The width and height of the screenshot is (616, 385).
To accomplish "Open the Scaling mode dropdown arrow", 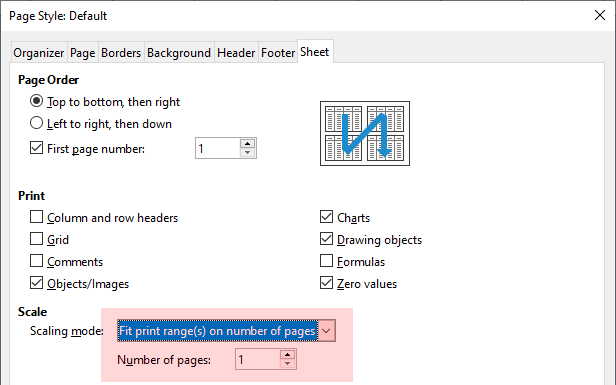I will [x=327, y=331].
